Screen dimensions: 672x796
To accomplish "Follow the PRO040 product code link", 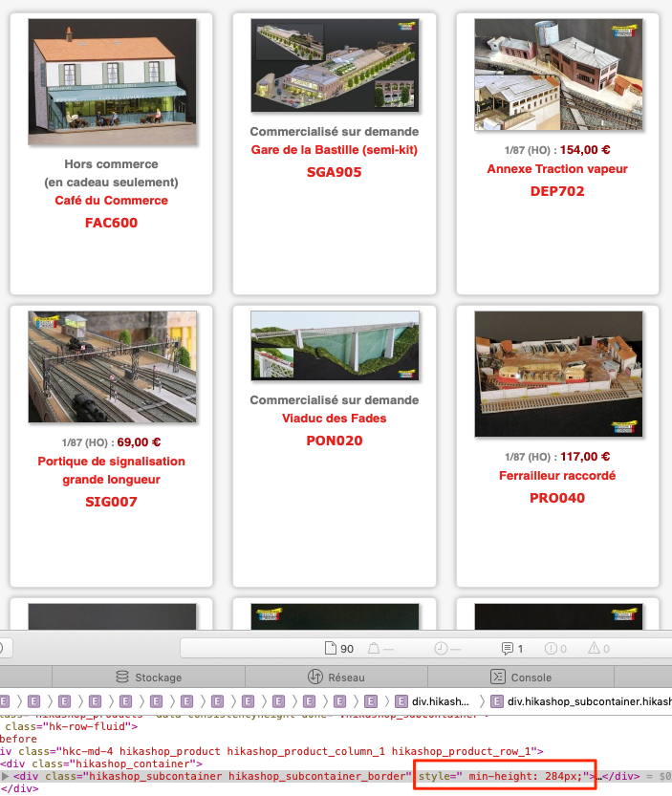I will coord(557,498).
